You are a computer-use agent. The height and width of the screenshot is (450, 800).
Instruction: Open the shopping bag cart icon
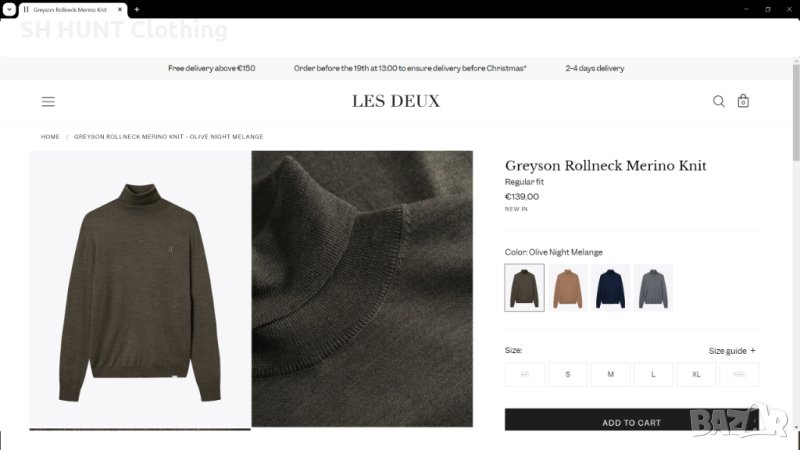click(x=743, y=101)
